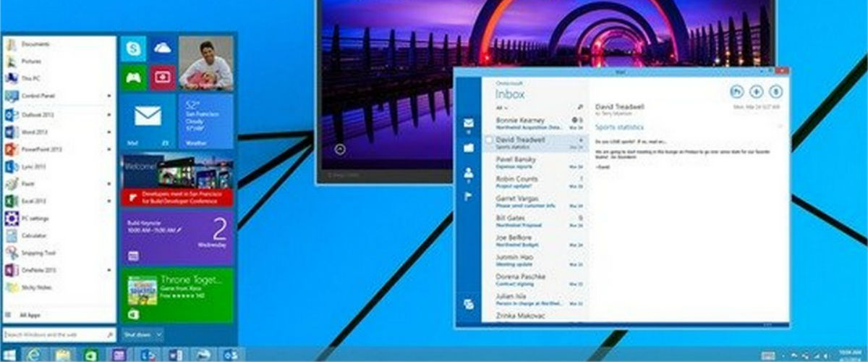Launch Calculator from the Start menu
Screen dimensions: 868x362
59,235
